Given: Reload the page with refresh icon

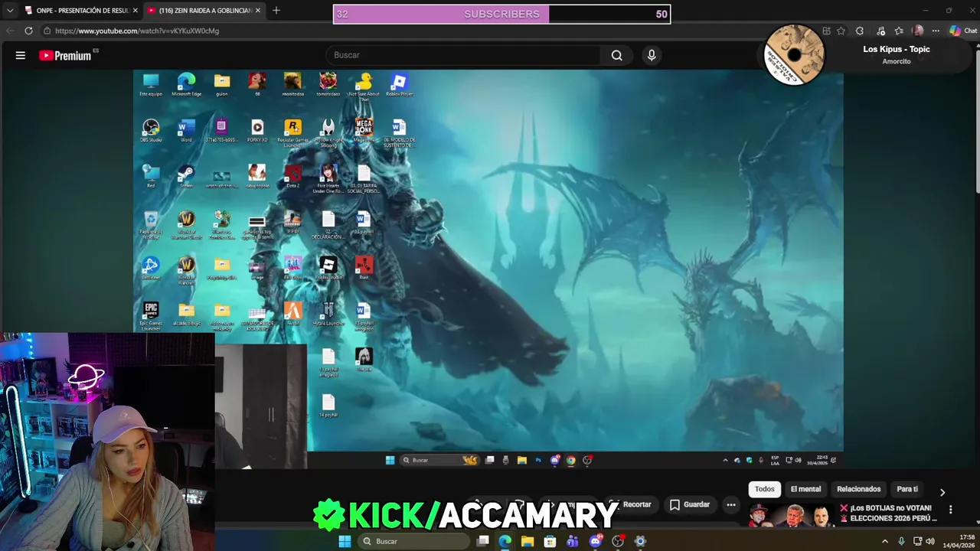Looking at the screenshot, I should coord(28,31).
